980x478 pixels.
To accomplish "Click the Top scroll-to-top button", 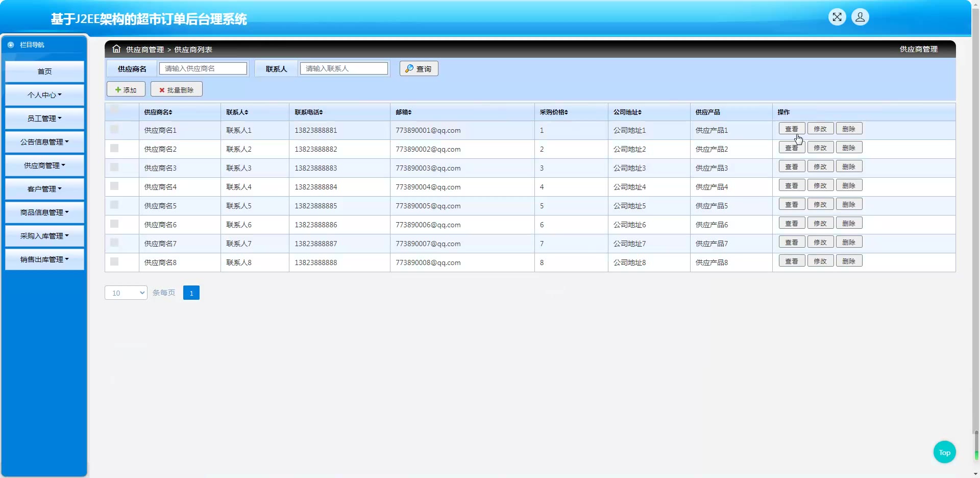I will click(944, 452).
